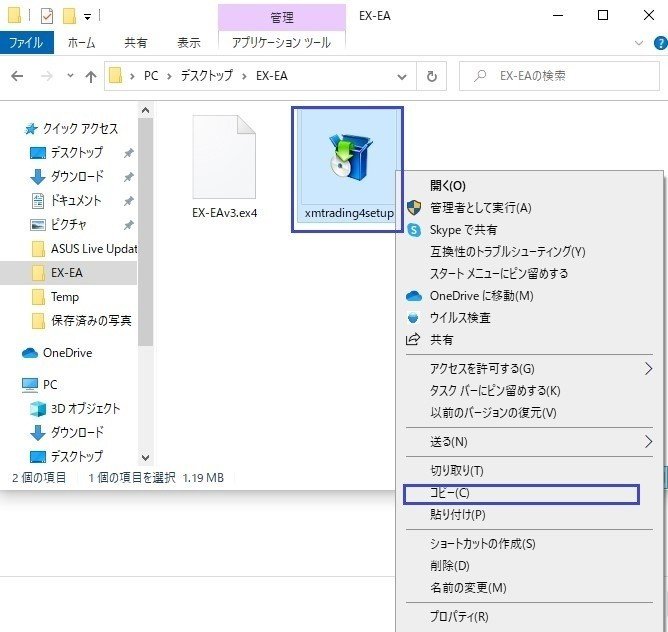Click the New Folder icon in quick access toolbar

69,16
